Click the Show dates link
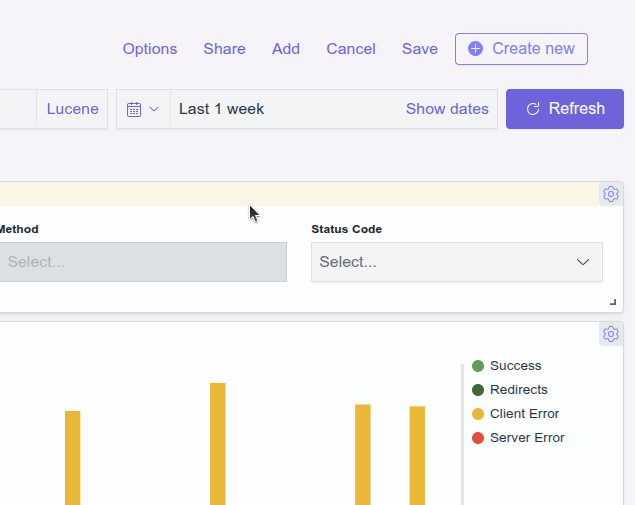 click(x=447, y=109)
